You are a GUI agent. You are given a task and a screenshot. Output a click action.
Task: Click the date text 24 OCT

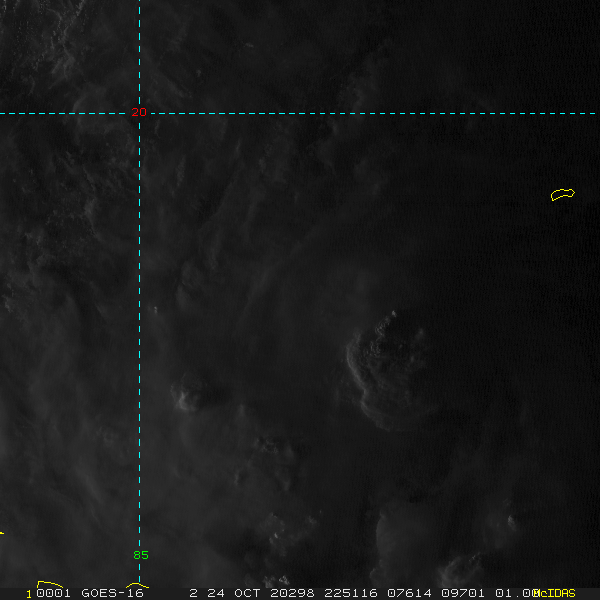[x=235, y=593]
